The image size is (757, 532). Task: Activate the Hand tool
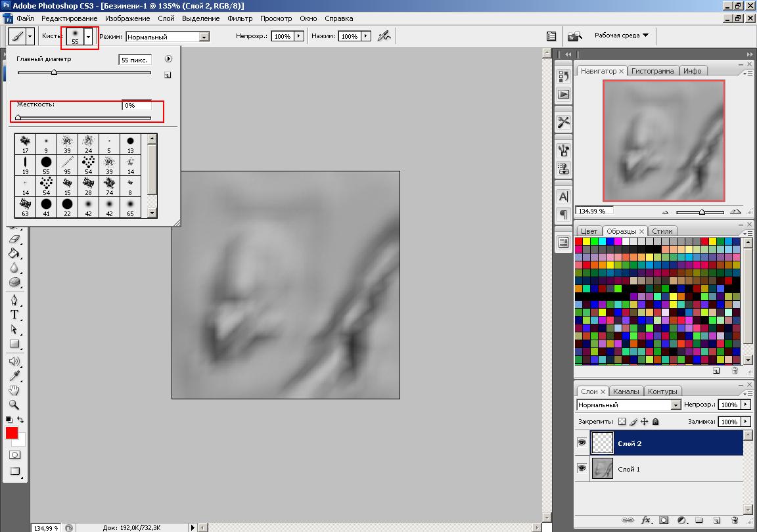point(14,390)
